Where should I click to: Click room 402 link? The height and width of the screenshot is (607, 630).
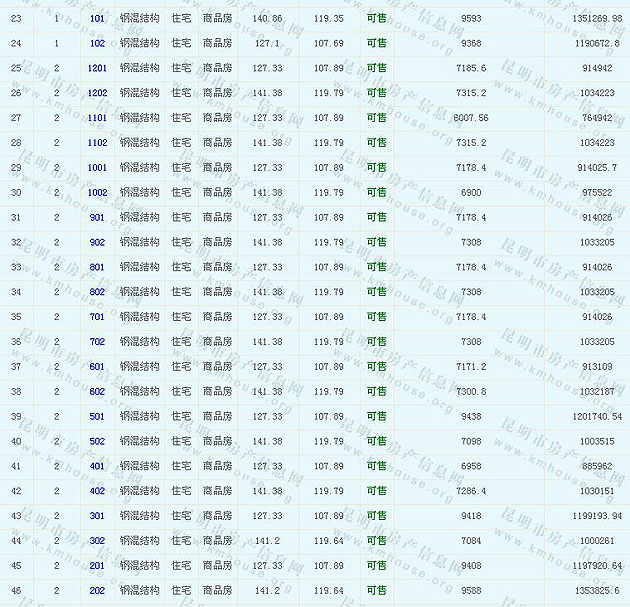(x=97, y=491)
